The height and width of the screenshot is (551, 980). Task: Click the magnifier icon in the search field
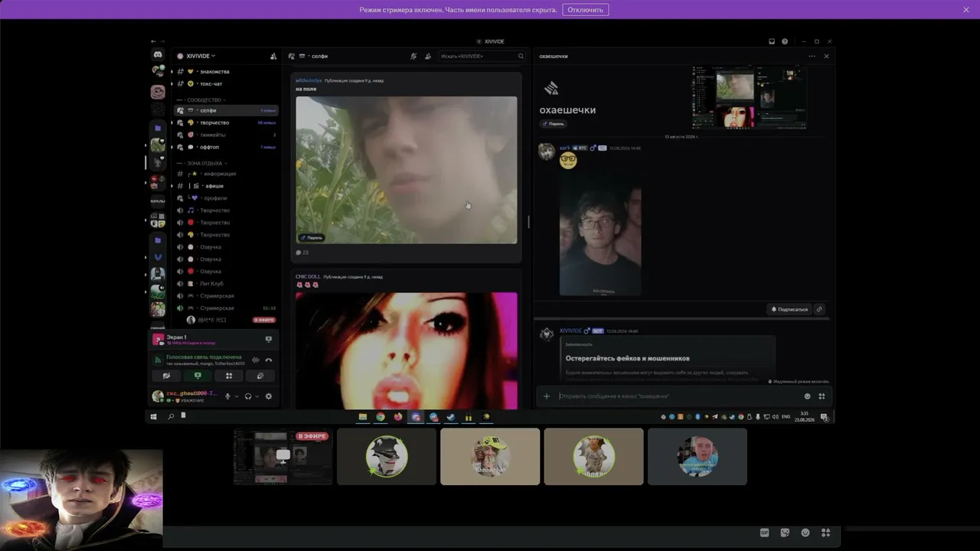tap(521, 56)
